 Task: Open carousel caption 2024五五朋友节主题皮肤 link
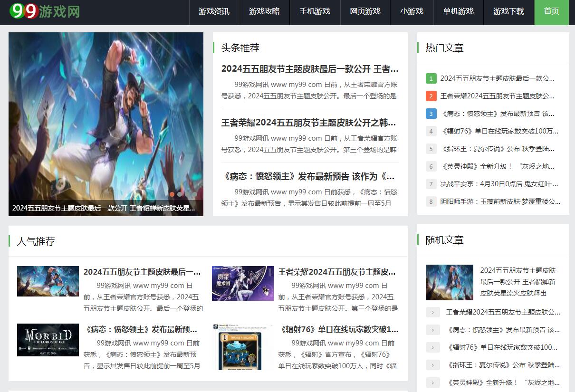104,208
